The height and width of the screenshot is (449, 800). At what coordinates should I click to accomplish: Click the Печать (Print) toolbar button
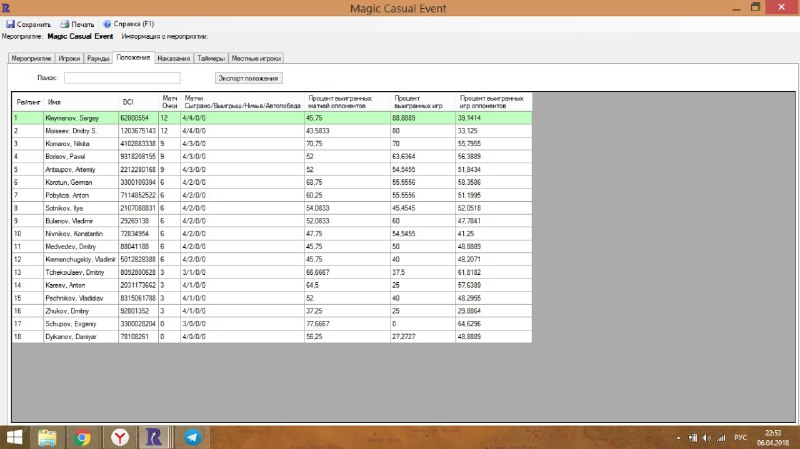click(x=78, y=23)
